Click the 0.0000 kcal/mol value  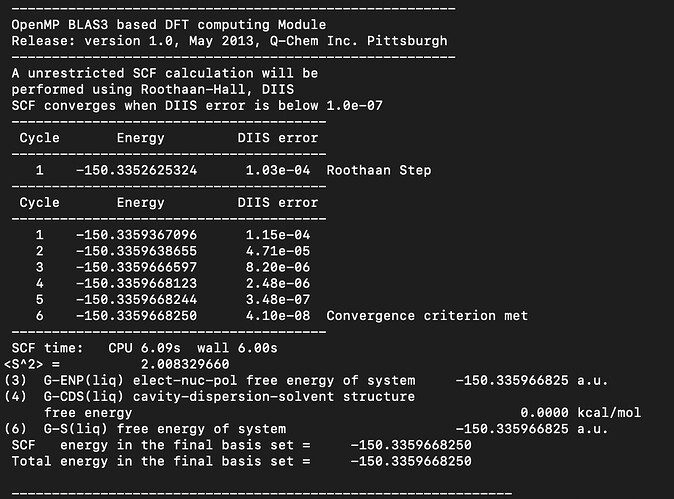click(580, 413)
